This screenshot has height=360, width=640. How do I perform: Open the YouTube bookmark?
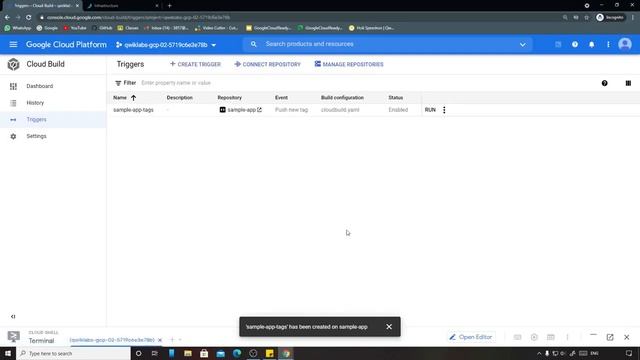(x=75, y=28)
